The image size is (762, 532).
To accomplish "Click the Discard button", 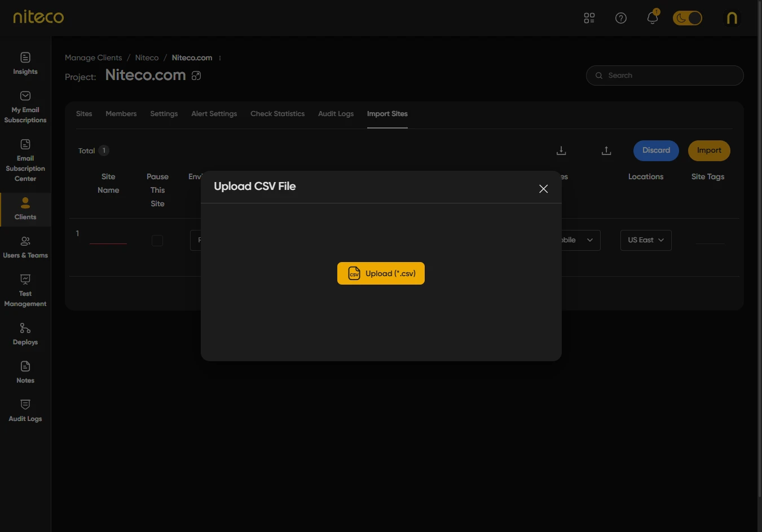I will [x=657, y=150].
